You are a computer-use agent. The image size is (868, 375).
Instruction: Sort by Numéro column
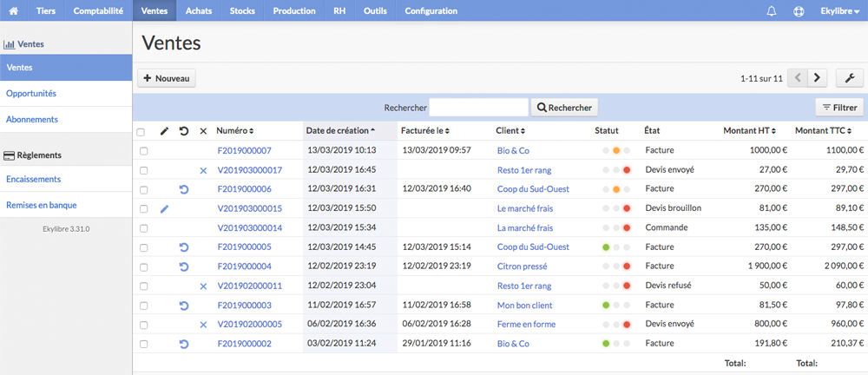click(234, 131)
